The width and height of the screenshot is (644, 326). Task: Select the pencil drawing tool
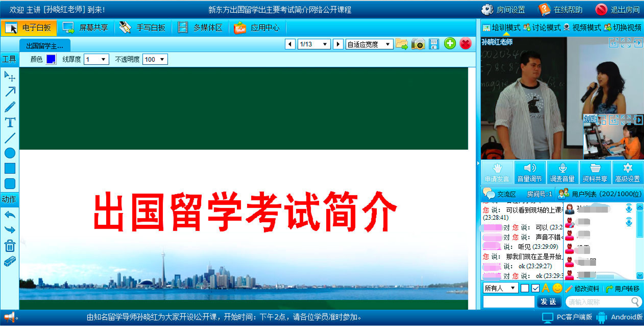(x=10, y=107)
